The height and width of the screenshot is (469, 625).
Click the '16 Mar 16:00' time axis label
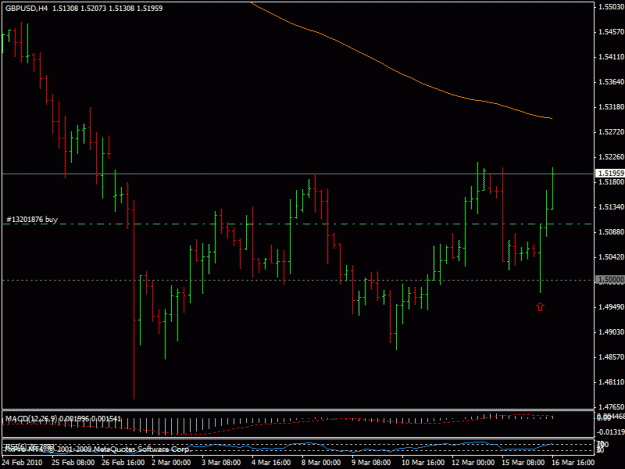(x=573, y=462)
